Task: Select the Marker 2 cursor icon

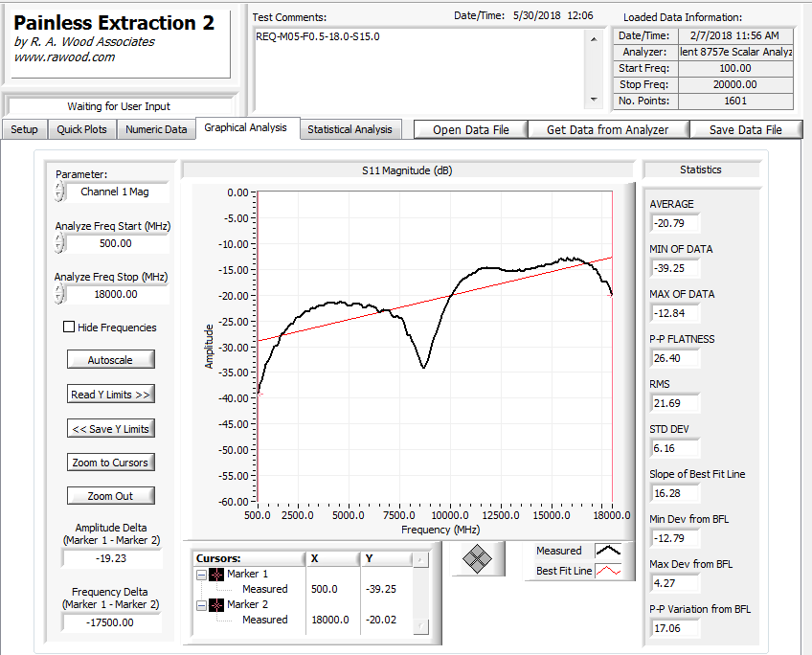Action: [x=216, y=605]
